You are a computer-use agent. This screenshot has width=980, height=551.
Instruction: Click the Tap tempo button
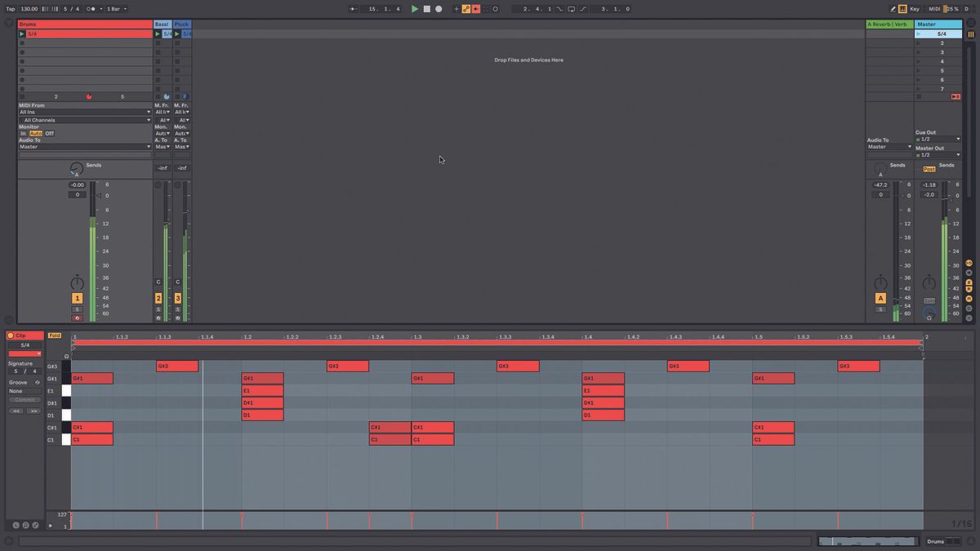[11, 8]
